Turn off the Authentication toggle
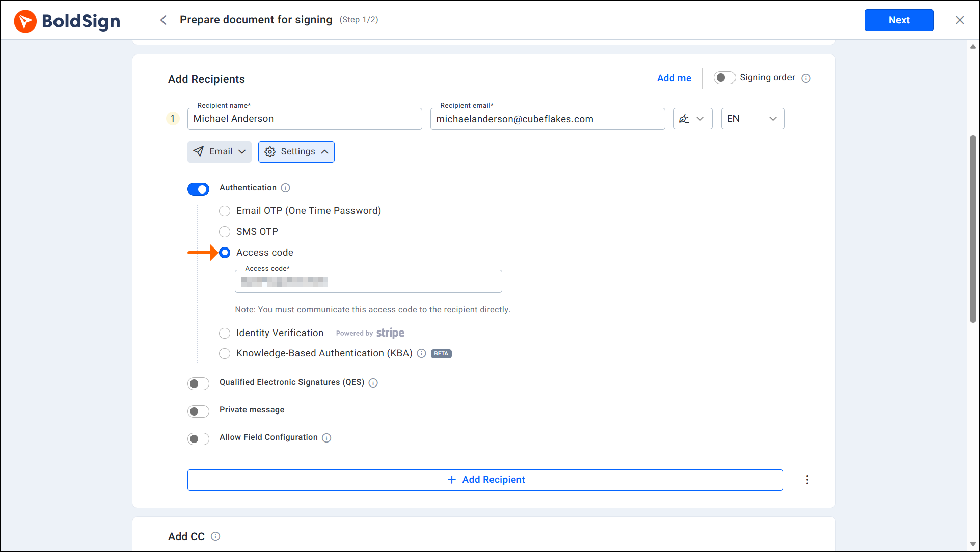 coord(198,189)
